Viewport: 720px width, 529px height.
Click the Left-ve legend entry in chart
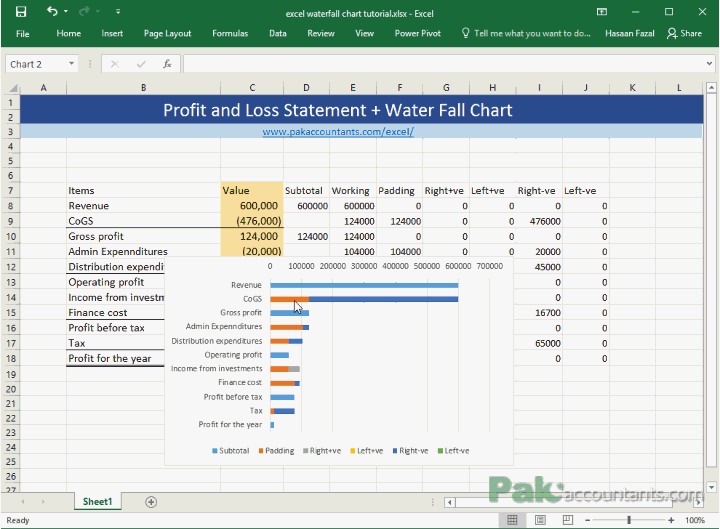coord(454,451)
